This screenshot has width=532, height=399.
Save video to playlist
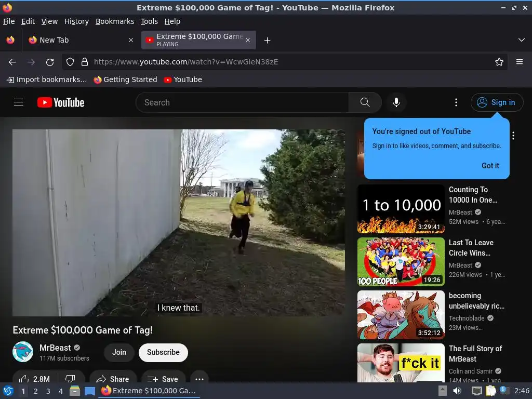pyautogui.click(x=163, y=379)
